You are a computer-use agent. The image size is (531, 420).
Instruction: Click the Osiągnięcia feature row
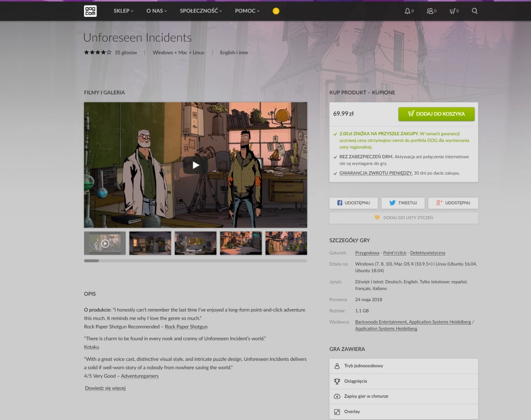(404, 381)
